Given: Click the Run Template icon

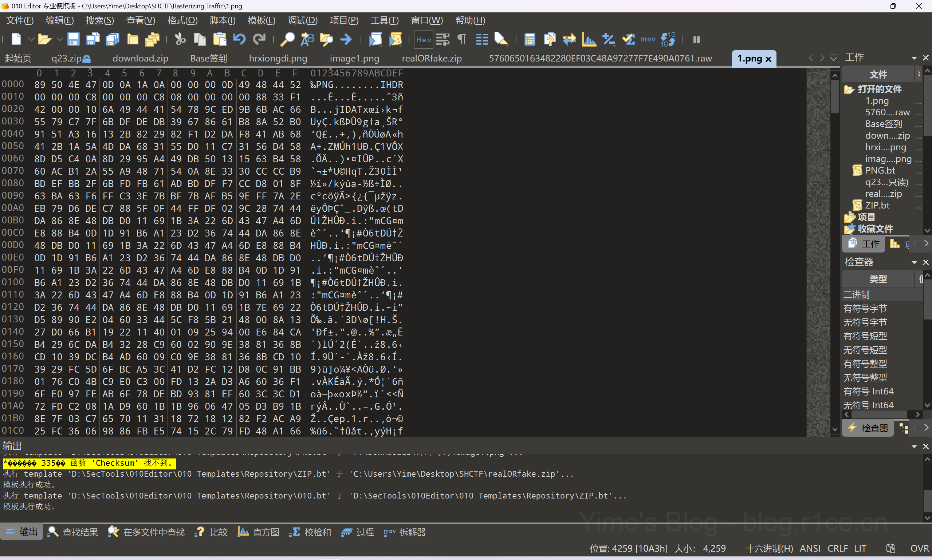Looking at the screenshot, I should click(x=396, y=39).
